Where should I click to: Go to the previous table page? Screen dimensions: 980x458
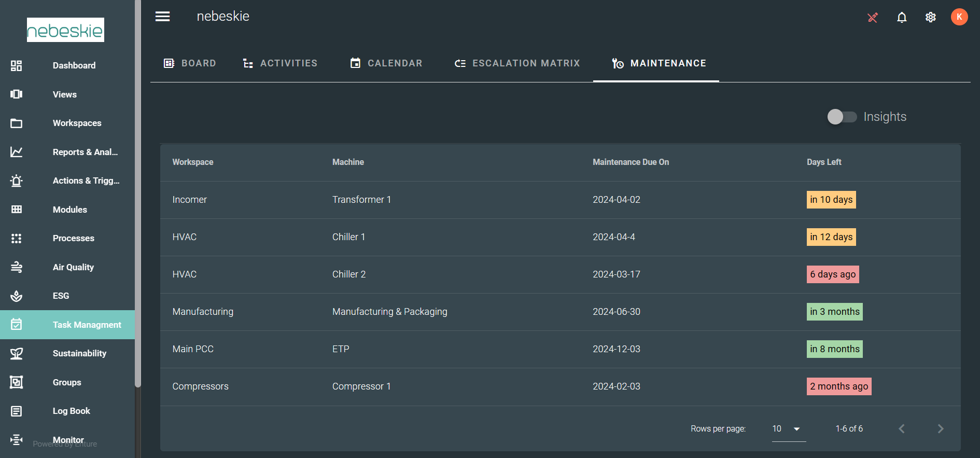coord(902,429)
